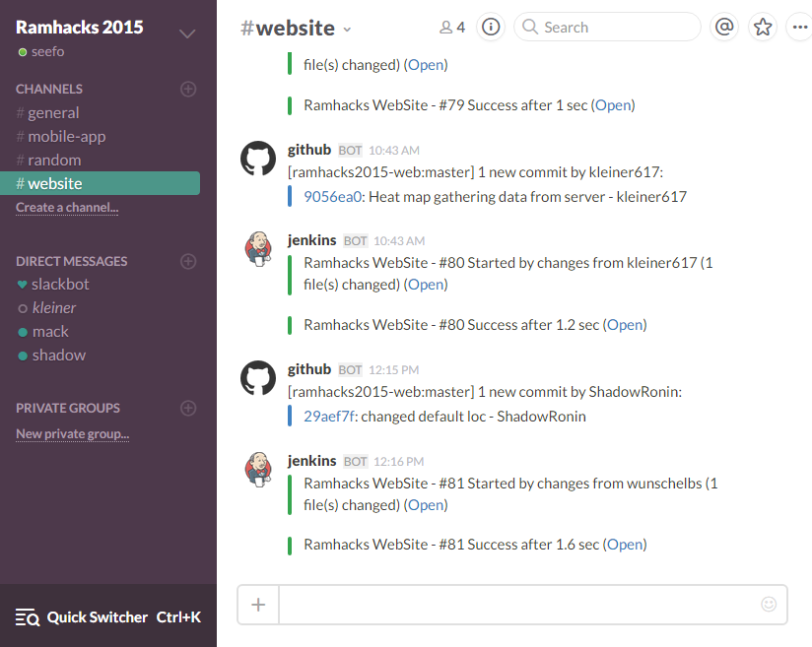
Task: Open the emoji picker smiley
Action: point(769,604)
